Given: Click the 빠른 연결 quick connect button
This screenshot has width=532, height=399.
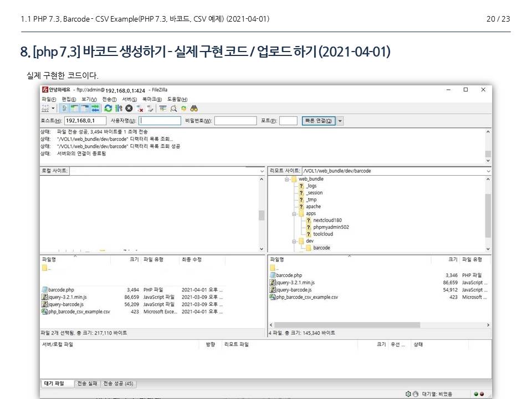Looking at the screenshot, I should click(319, 121).
